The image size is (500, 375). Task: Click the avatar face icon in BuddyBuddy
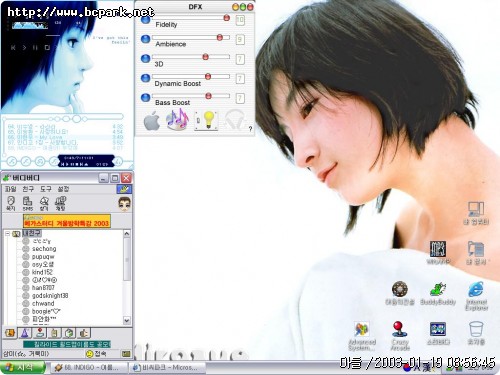[x=125, y=204]
